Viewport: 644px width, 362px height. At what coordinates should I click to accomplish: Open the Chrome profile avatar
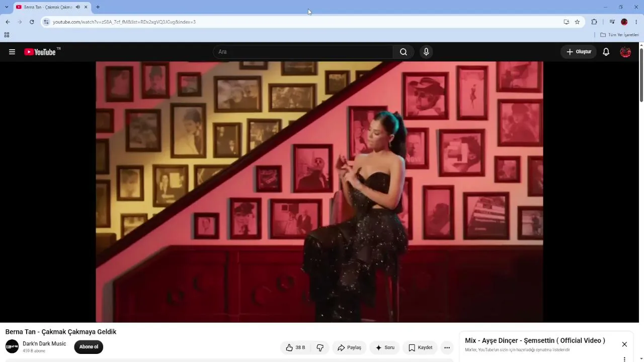[x=624, y=22]
